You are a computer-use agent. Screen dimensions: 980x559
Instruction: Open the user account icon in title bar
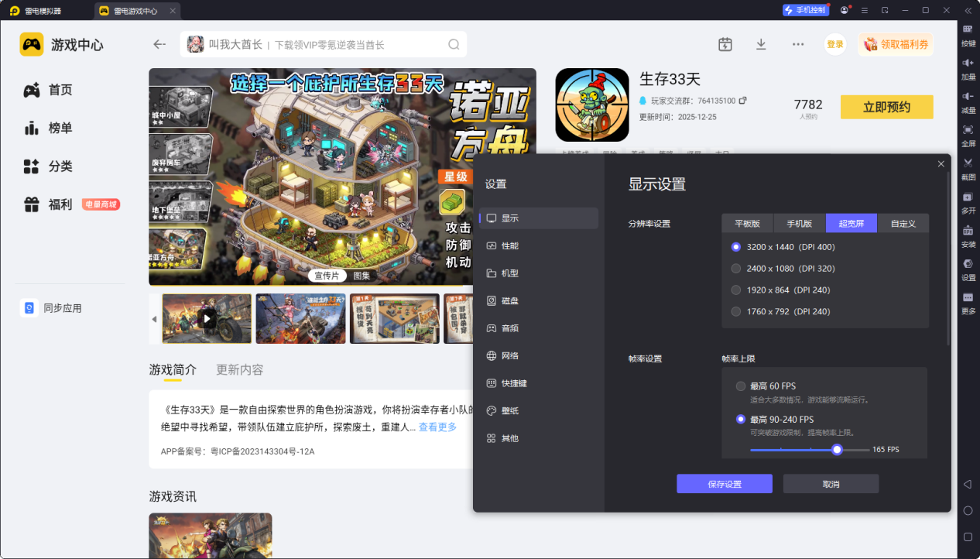844,10
